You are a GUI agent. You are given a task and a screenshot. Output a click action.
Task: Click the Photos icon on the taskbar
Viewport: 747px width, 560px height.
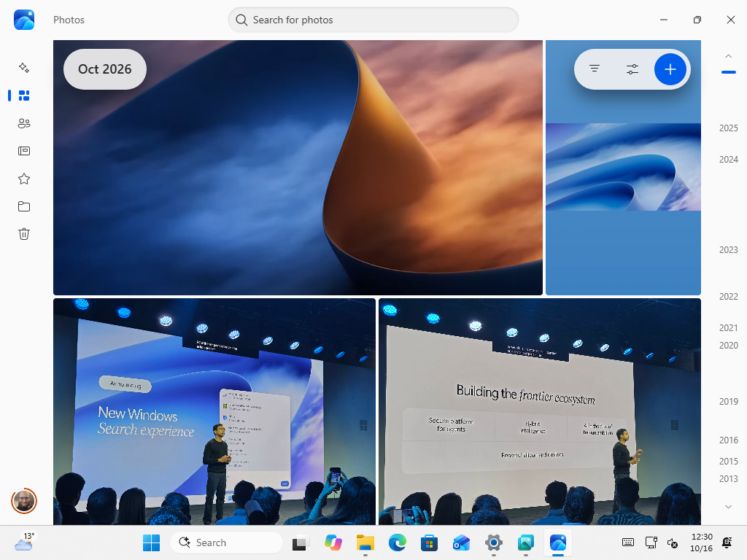558,542
